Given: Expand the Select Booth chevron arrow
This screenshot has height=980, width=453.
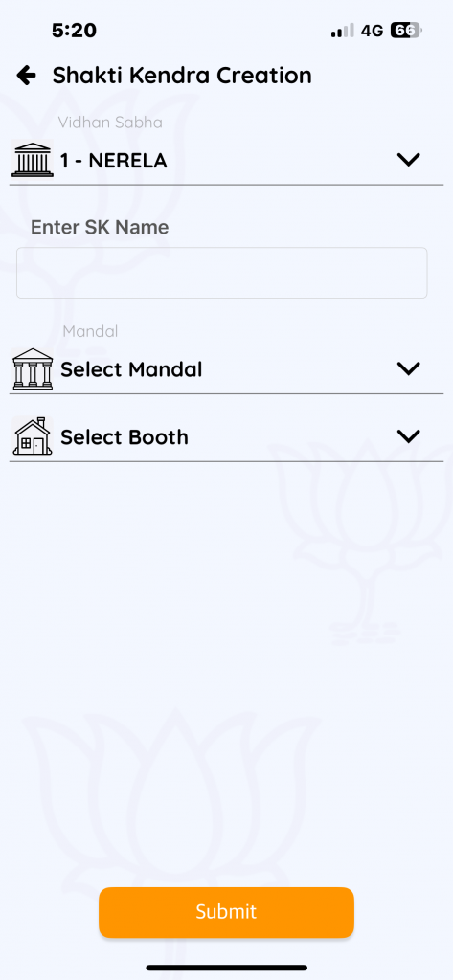Looking at the screenshot, I should click(409, 436).
